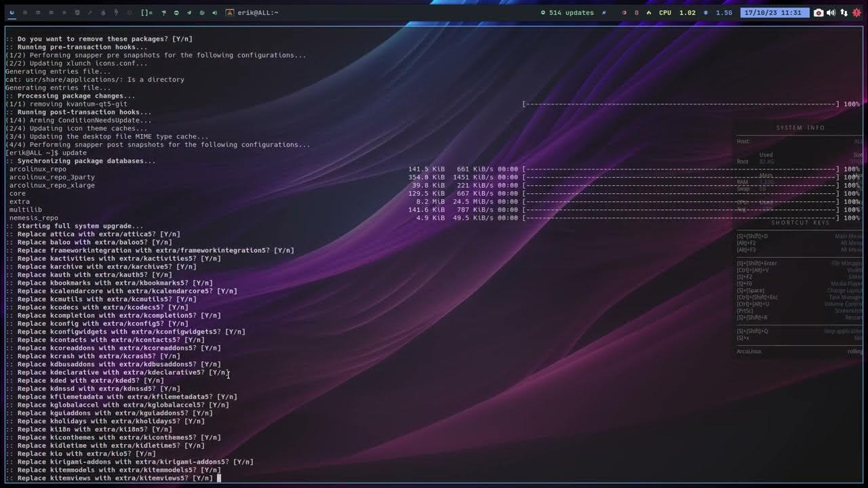Click the '[erik@ALL ~]$ update' prompt line
The height and width of the screenshot is (488, 868).
pos(46,152)
